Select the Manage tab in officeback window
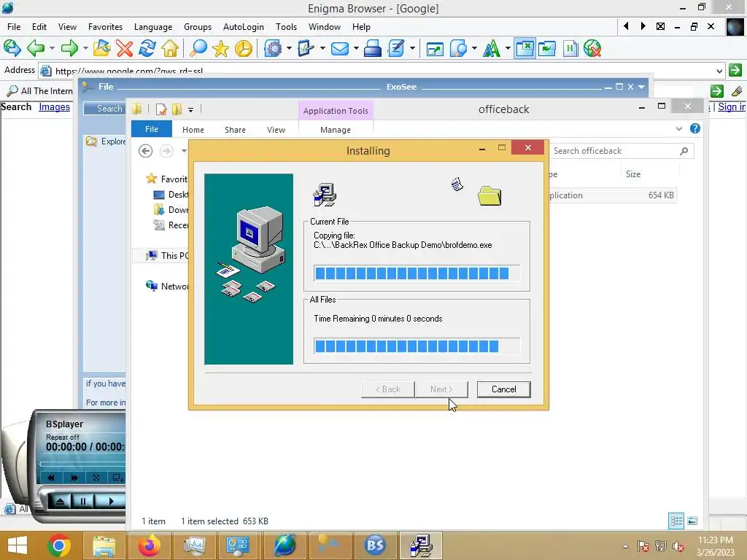Screen dimensions: 747x560 [336, 130]
